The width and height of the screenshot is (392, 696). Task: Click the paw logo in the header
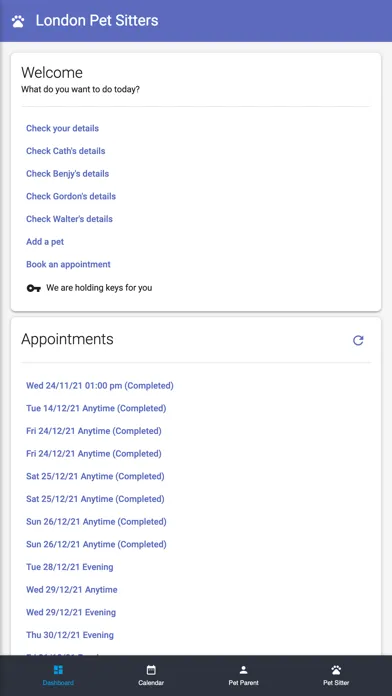point(18,21)
